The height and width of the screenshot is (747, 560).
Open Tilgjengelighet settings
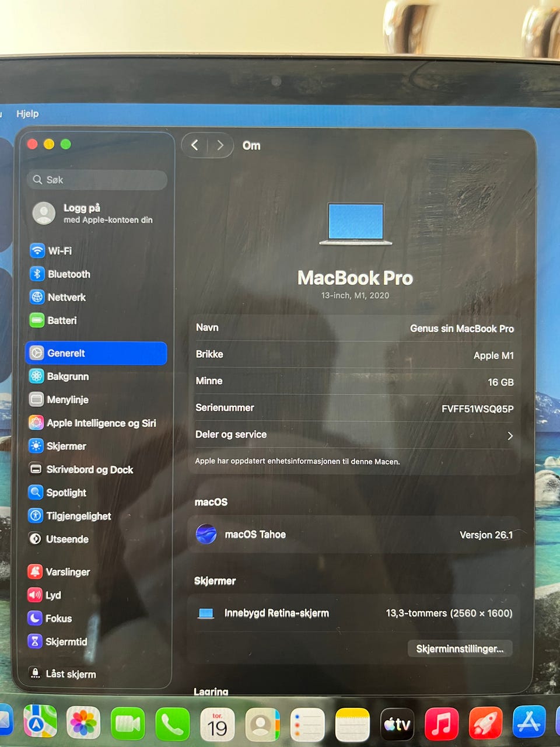pyautogui.click(x=70, y=516)
